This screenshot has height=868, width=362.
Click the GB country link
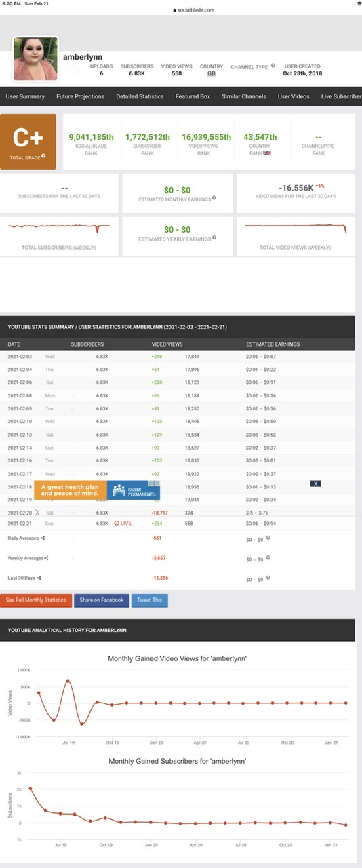tap(212, 73)
